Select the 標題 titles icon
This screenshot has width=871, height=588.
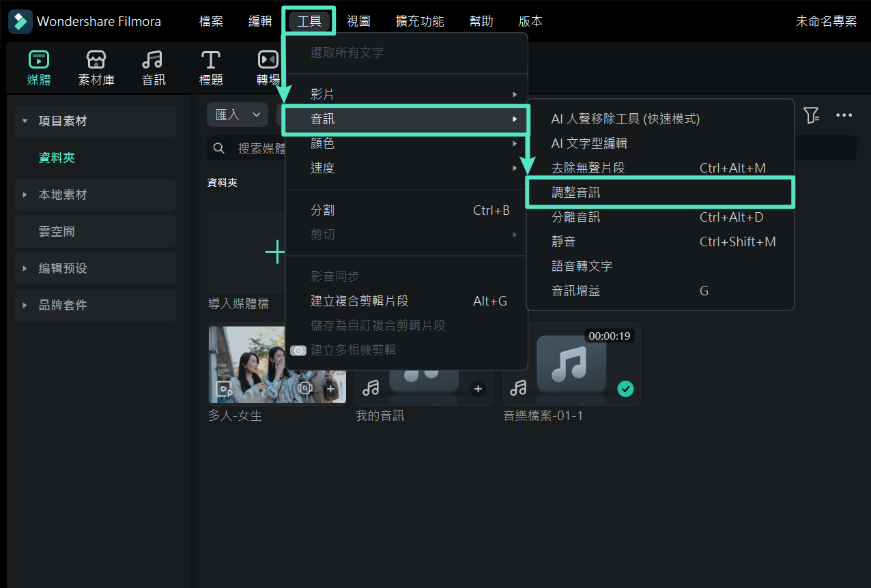(x=211, y=60)
